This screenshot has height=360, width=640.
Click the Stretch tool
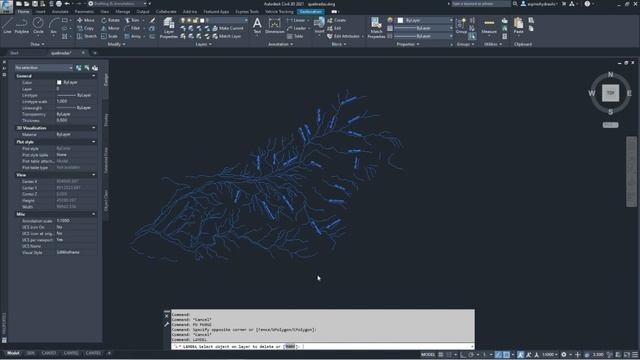coord(87,36)
